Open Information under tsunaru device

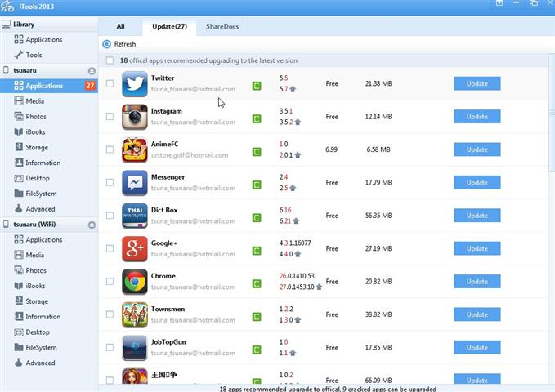[x=38, y=163]
